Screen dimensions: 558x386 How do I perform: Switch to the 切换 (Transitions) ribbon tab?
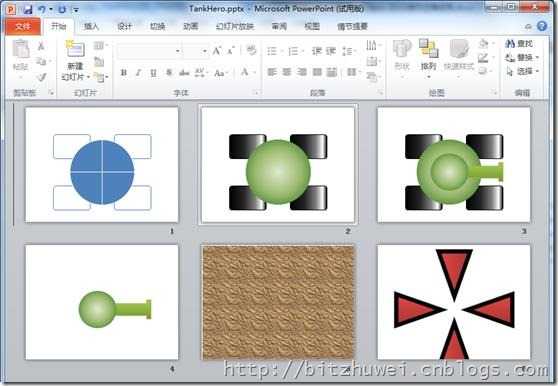click(158, 26)
